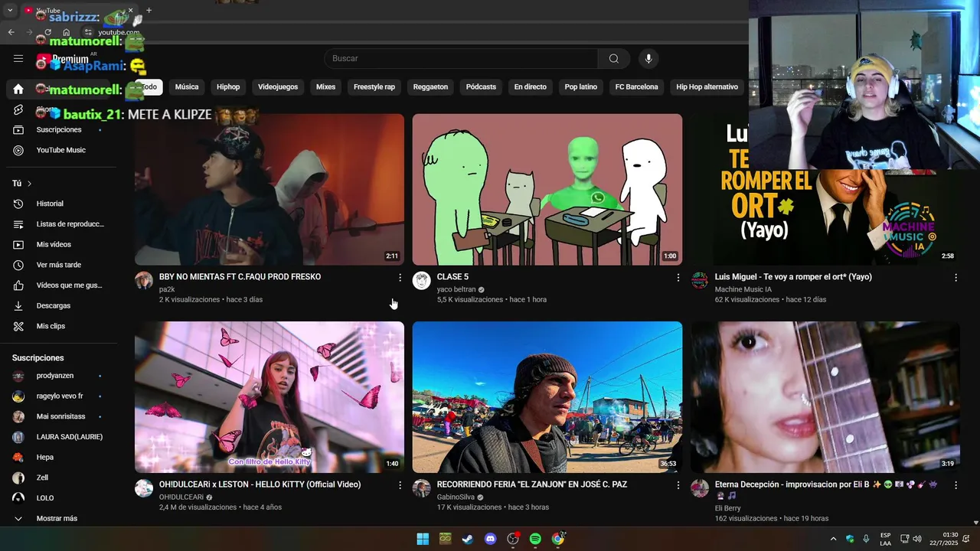The width and height of the screenshot is (980, 551).
Task: Open Descargas in the sidebar
Action: tap(59, 306)
